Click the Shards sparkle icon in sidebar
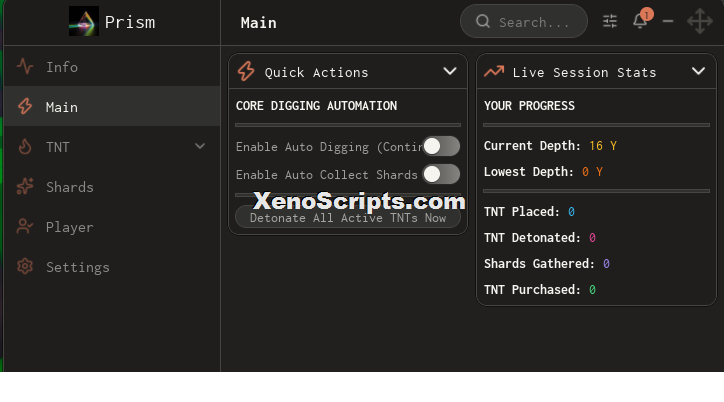The height and width of the screenshot is (402, 724). pyautogui.click(x=25, y=186)
